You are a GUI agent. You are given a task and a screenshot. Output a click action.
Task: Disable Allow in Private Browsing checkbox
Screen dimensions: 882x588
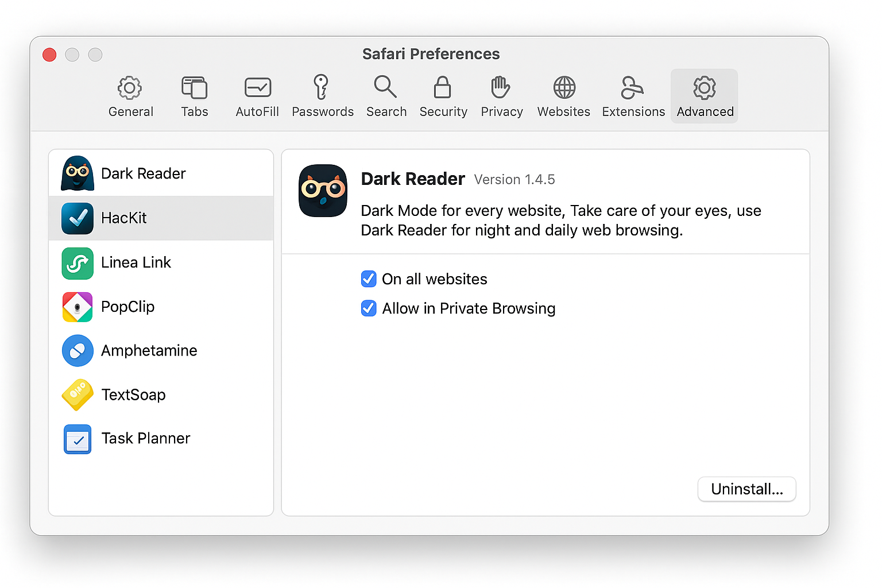pos(369,308)
